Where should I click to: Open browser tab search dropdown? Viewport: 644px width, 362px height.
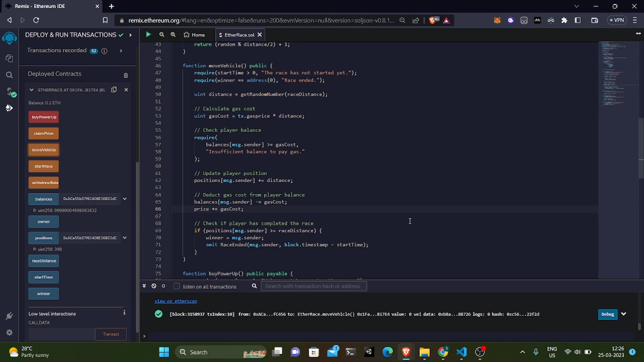click(577, 6)
